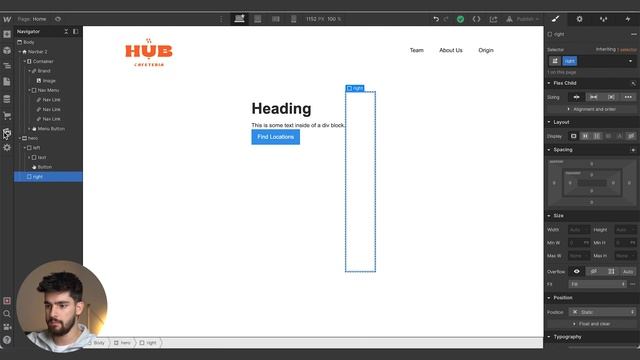
Task: Collapse all in Navigator panel
Action: point(66,31)
